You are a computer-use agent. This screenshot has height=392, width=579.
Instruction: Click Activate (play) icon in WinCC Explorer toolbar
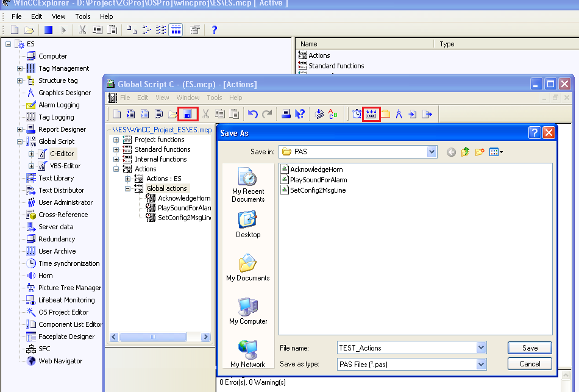(63, 30)
